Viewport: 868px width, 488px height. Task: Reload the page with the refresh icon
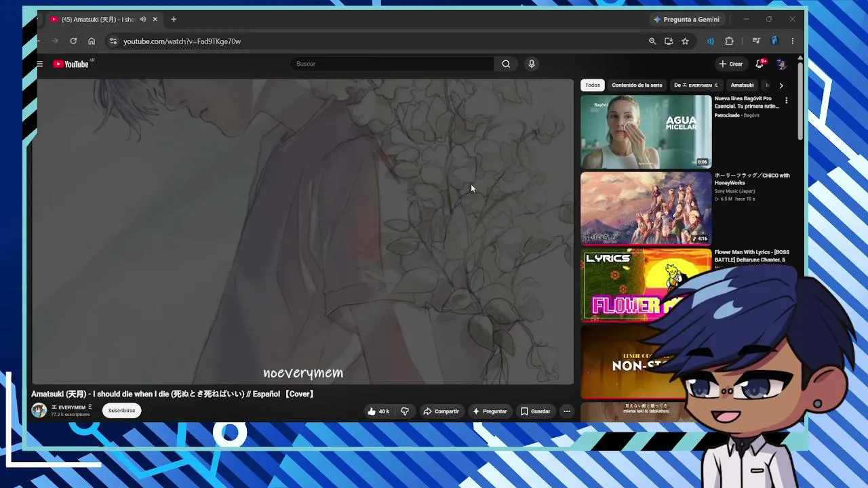[73, 41]
